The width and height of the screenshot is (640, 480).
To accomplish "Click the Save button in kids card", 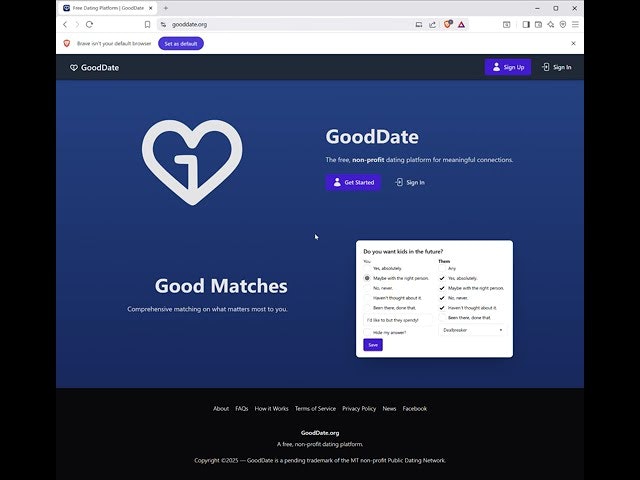I will coord(373,345).
